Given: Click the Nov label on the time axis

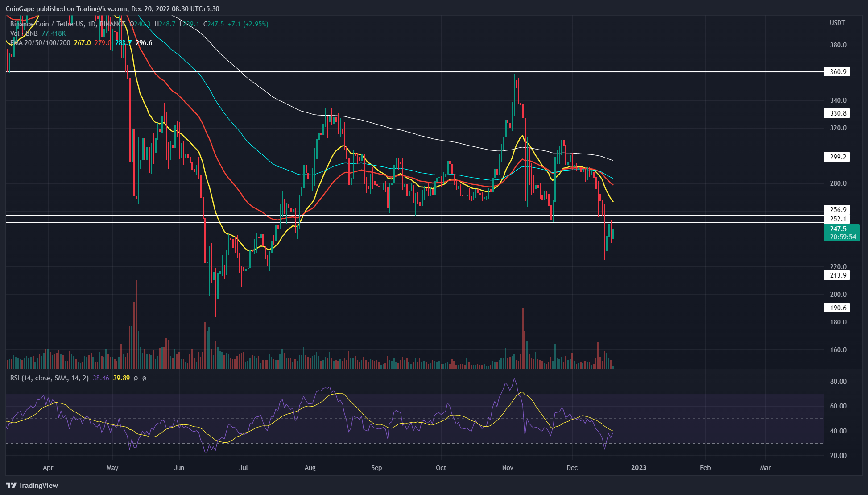Looking at the screenshot, I should click(508, 468).
